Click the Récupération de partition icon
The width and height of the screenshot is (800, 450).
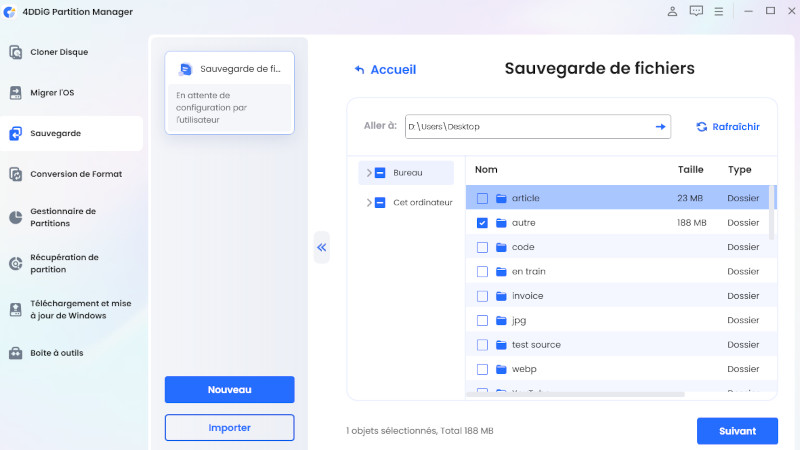tap(16, 263)
